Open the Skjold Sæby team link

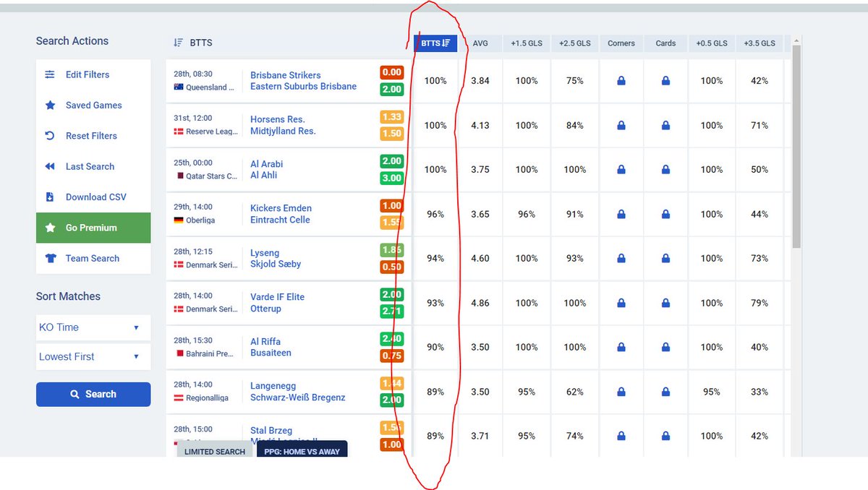tap(276, 264)
